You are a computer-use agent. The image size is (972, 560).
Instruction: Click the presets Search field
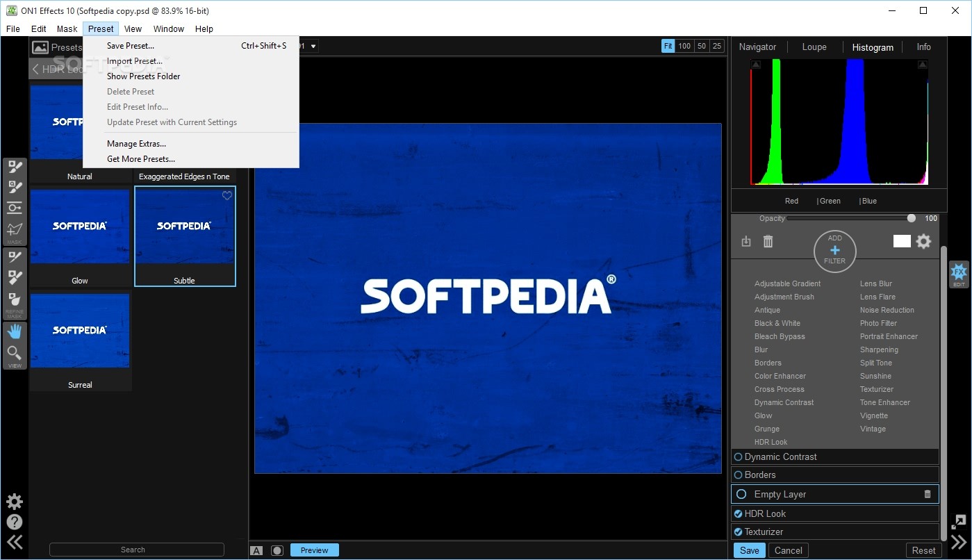coord(136,550)
